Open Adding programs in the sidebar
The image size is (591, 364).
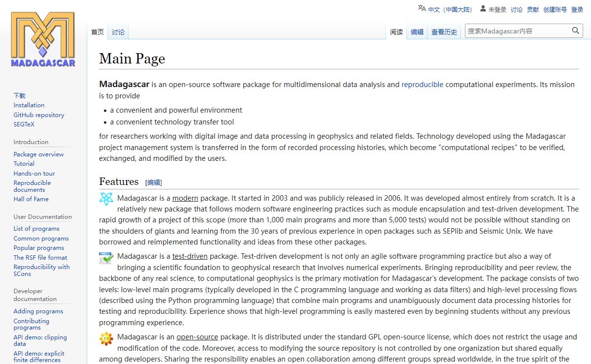coord(38,311)
